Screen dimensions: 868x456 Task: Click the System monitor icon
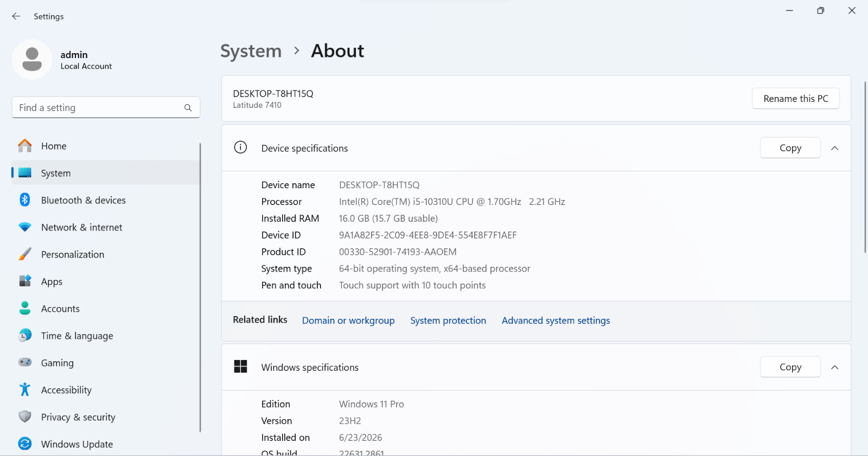[25, 173]
